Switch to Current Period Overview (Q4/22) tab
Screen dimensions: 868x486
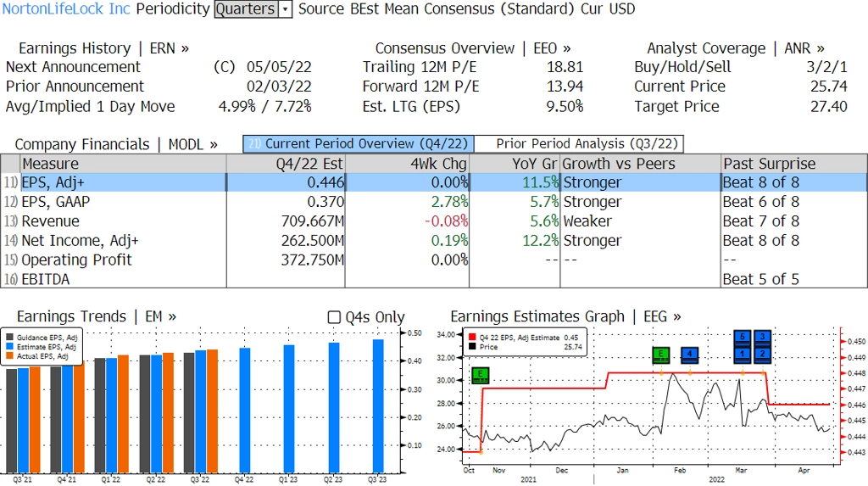tap(359, 144)
